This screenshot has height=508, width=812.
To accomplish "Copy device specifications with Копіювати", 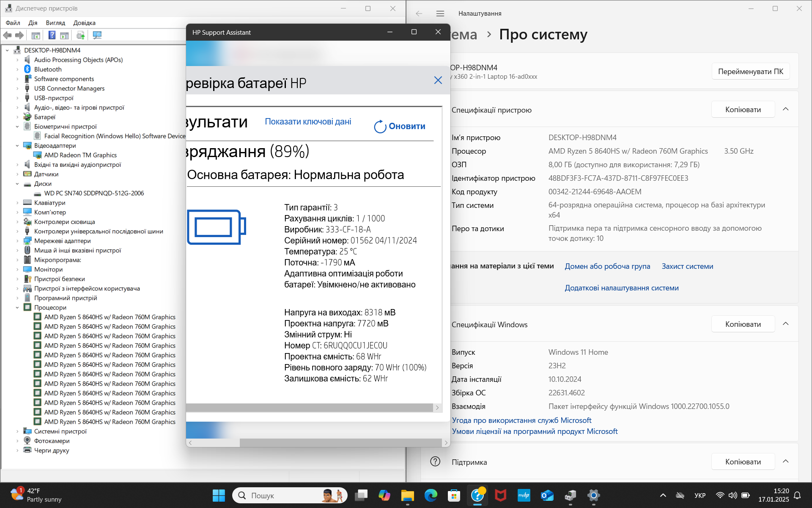I will click(x=743, y=110).
